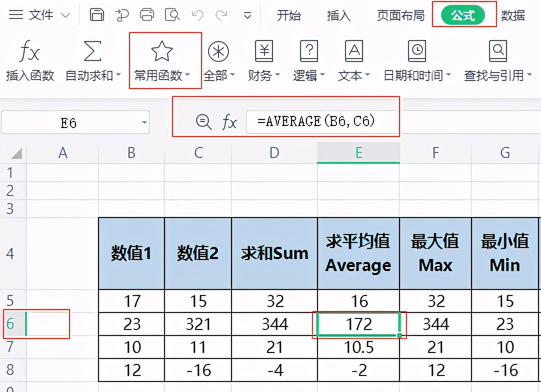Click the 求平均值 Average header cell
541x392 pixels.
tap(358, 253)
